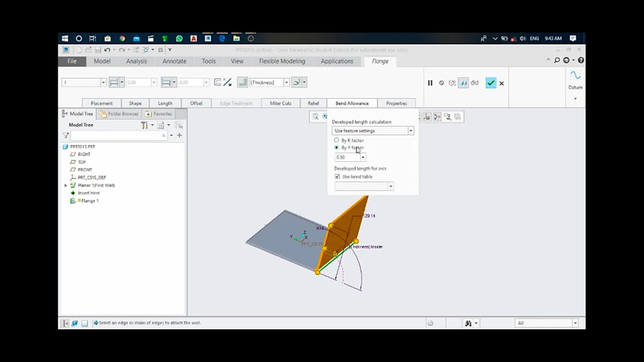Flip the thickness side icon
Viewport: 644px width, 362px height.
click(x=217, y=82)
